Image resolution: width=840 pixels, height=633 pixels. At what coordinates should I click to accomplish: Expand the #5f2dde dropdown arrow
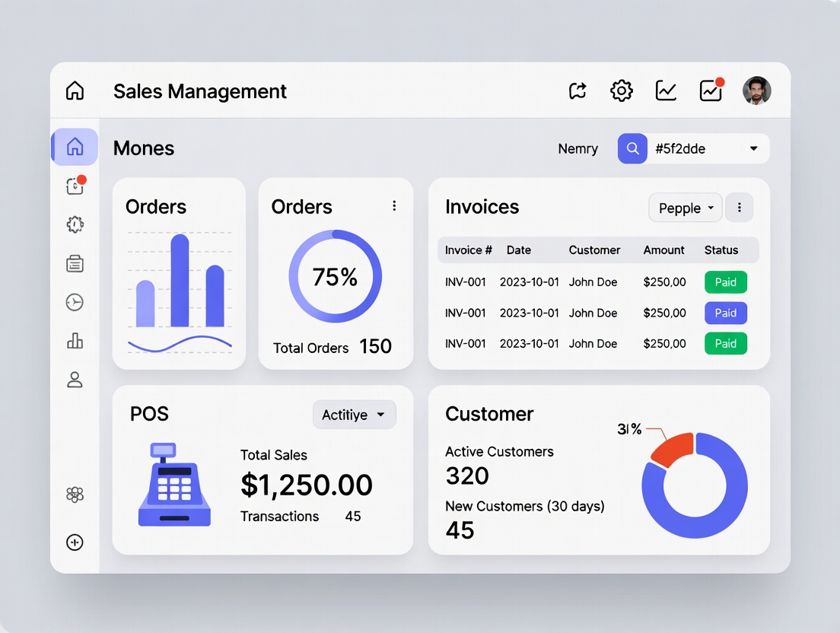click(x=753, y=149)
